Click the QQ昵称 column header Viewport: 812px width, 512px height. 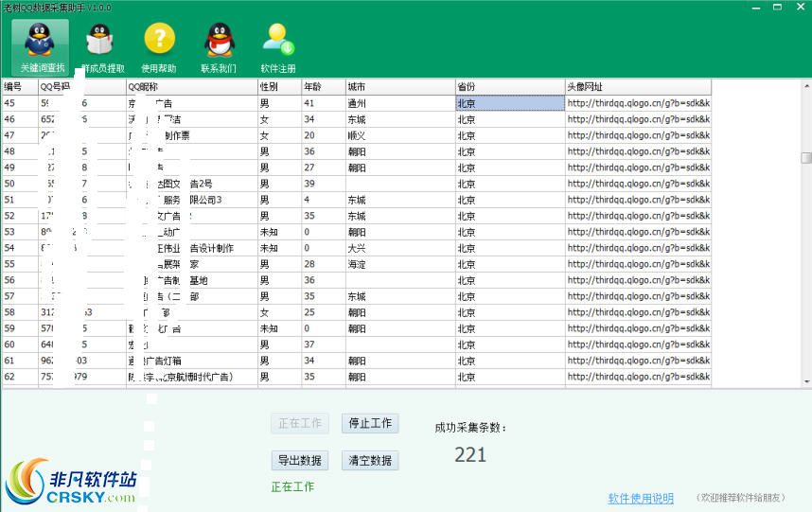(x=191, y=86)
